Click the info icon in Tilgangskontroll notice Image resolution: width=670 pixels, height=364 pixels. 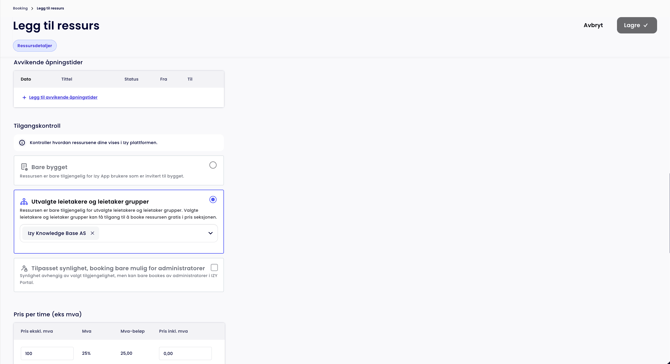click(x=22, y=143)
